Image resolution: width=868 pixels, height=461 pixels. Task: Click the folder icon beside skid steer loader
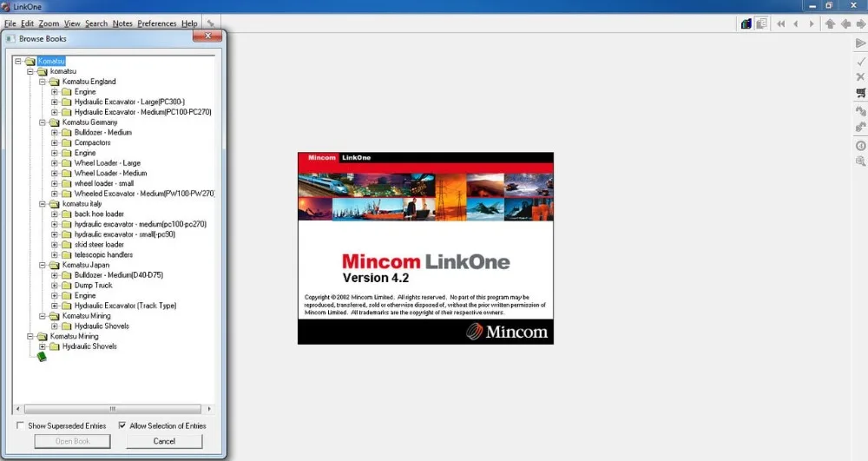(x=67, y=245)
